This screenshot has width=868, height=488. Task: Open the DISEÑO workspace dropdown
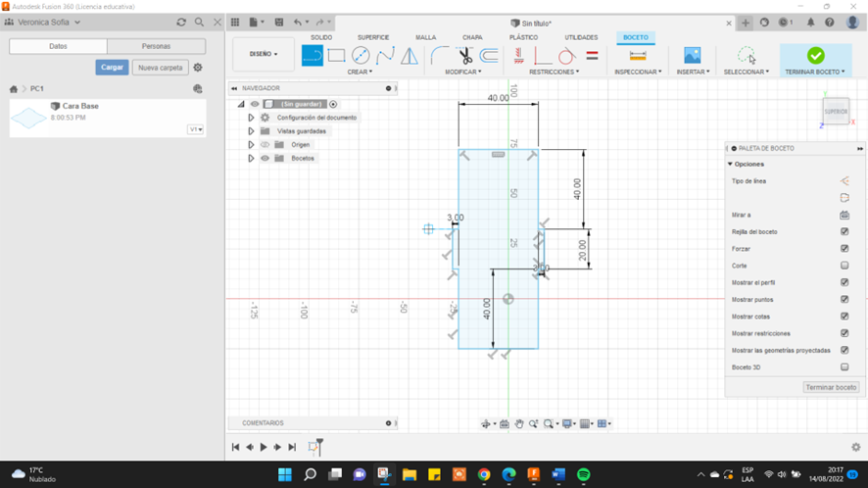pyautogui.click(x=264, y=54)
